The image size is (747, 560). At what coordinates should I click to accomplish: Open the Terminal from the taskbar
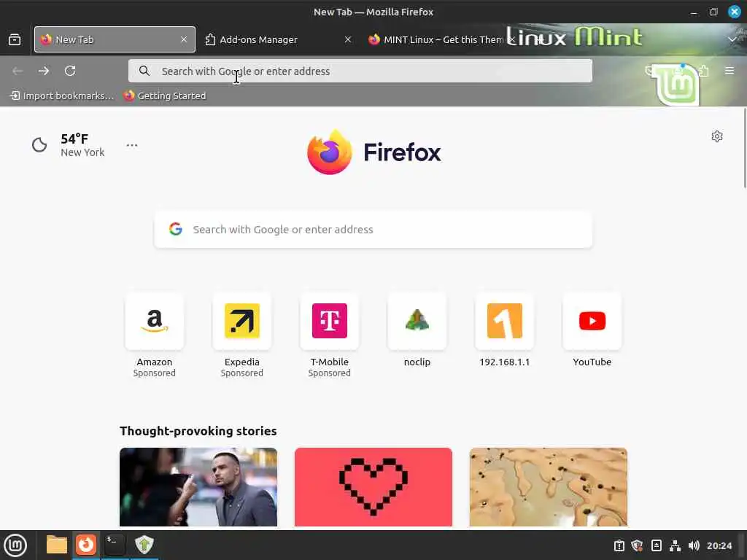click(x=115, y=545)
